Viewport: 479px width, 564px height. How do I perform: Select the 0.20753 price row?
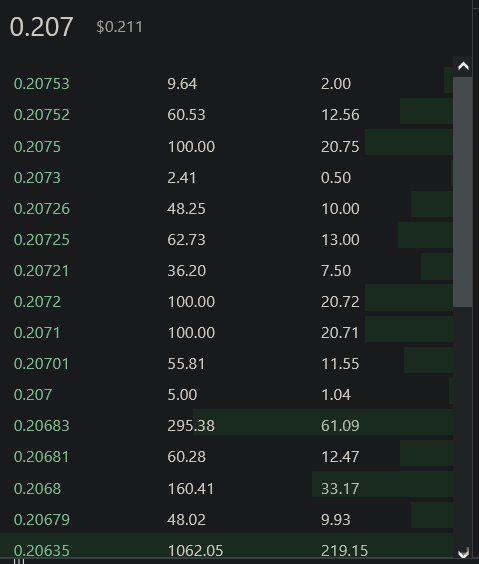[227, 84]
